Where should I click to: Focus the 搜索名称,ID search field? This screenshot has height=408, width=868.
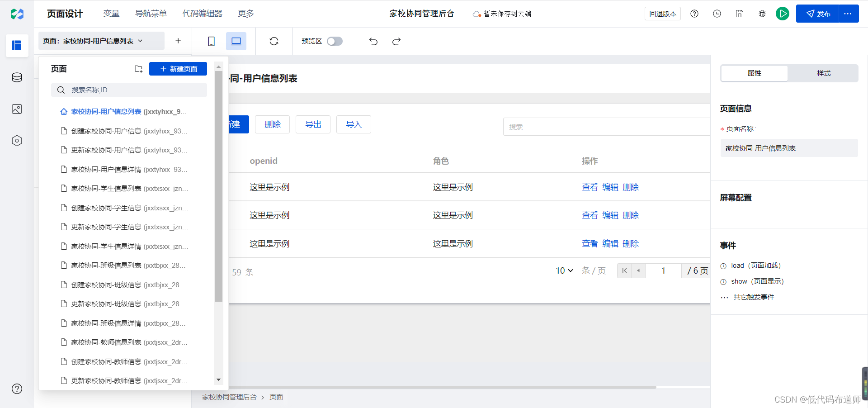129,90
